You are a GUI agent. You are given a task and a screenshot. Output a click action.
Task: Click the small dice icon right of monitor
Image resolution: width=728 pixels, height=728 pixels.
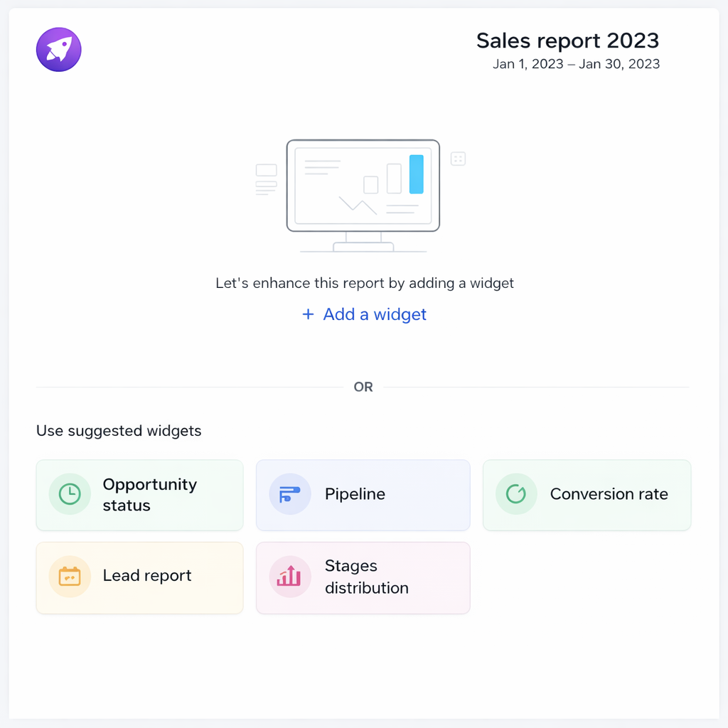(458, 159)
